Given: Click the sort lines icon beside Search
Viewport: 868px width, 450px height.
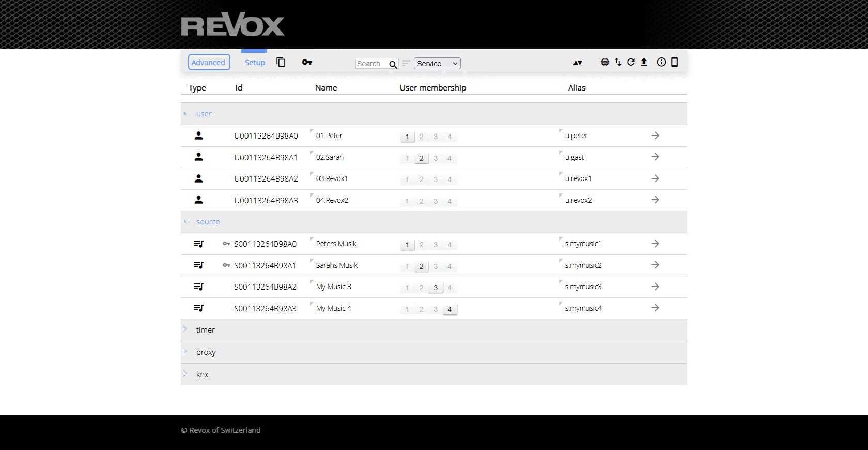Looking at the screenshot, I should (x=406, y=63).
